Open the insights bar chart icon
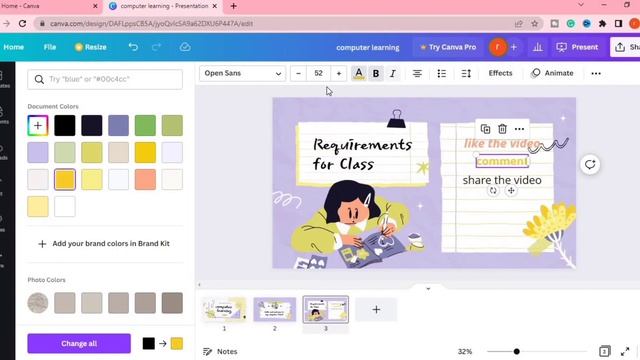Image resolution: width=640 pixels, height=360 pixels. (538, 47)
